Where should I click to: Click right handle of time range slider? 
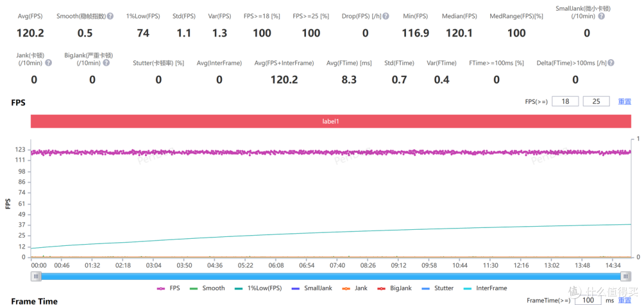pyautogui.click(x=626, y=276)
